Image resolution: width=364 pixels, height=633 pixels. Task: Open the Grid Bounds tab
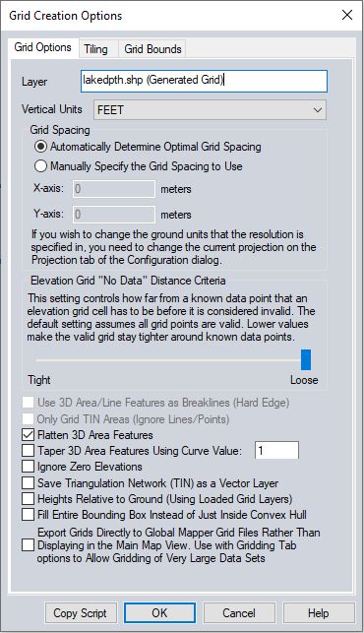[152, 49]
